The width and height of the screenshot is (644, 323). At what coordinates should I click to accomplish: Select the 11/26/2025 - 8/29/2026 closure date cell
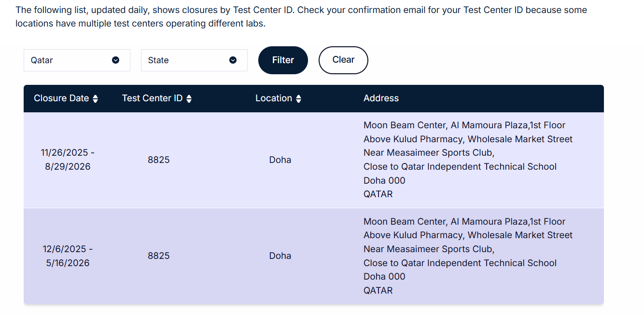pyautogui.click(x=68, y=160)
